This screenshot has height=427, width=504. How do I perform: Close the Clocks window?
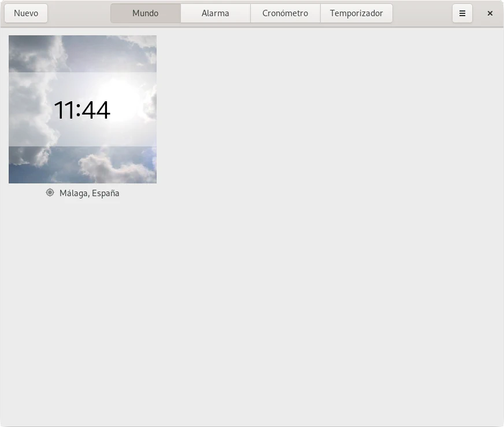490,13
